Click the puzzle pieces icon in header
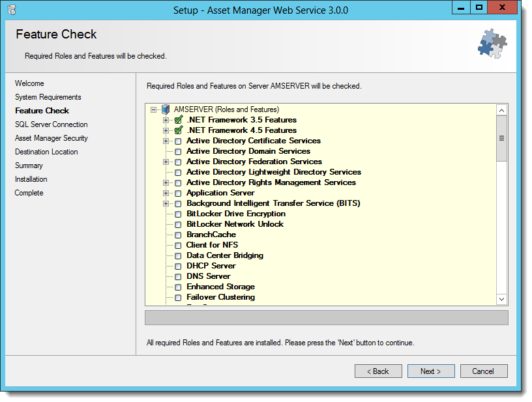Viewport: 532px width, 402px height. pyautogui.click(x=492, y=44)
